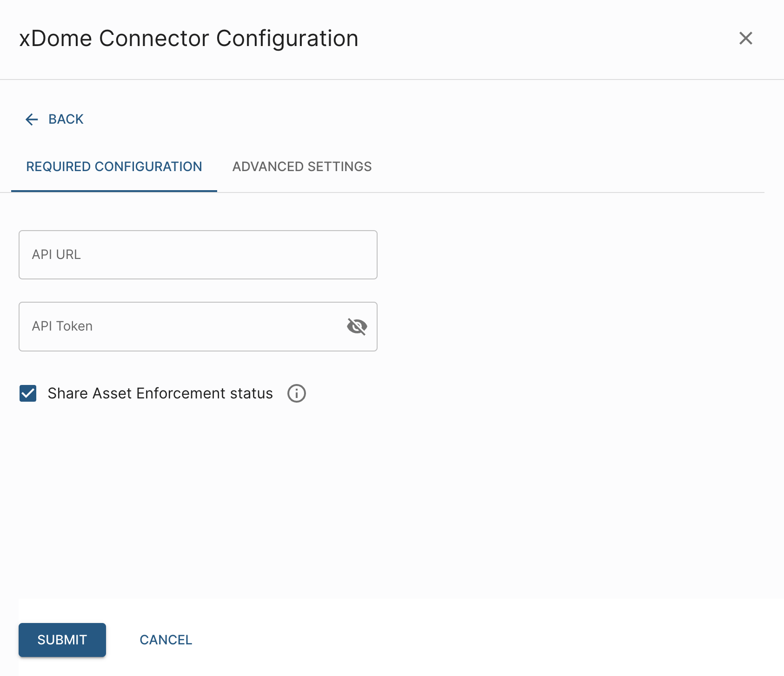Focus the API URL input field
Image resolution: width=784 pixels, height=676 pixels.
coord(198,255)
